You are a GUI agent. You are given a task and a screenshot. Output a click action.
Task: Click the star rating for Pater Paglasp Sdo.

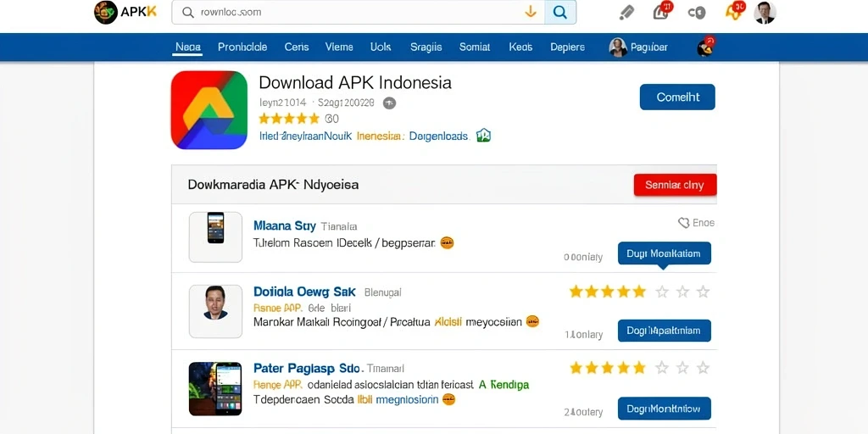(x=639, y=368)
